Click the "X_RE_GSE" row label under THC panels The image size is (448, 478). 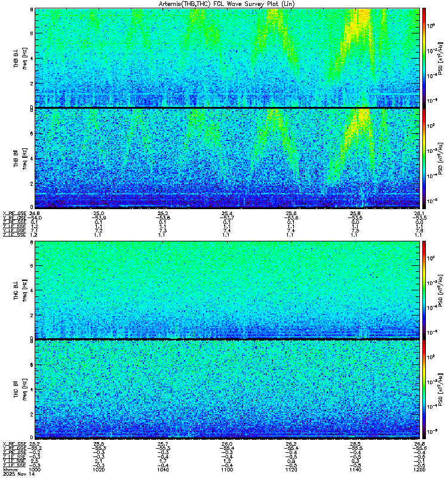14,444
